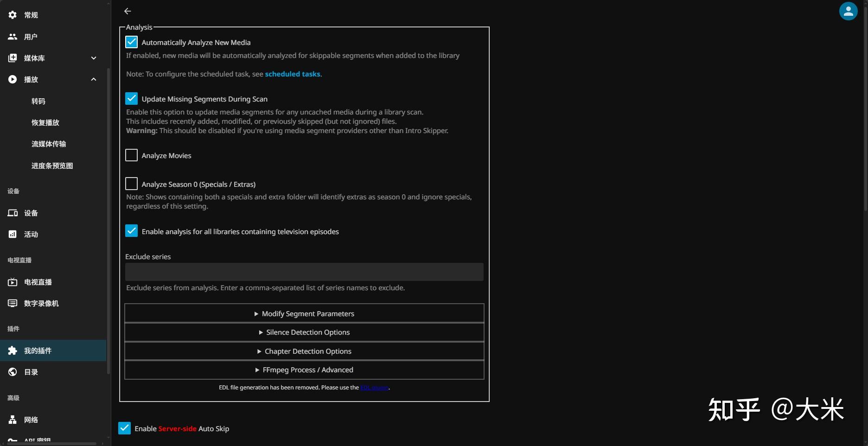Click the 用户 people icon
The height and width of the screenshot is (446, 868).
click(13, 37)
